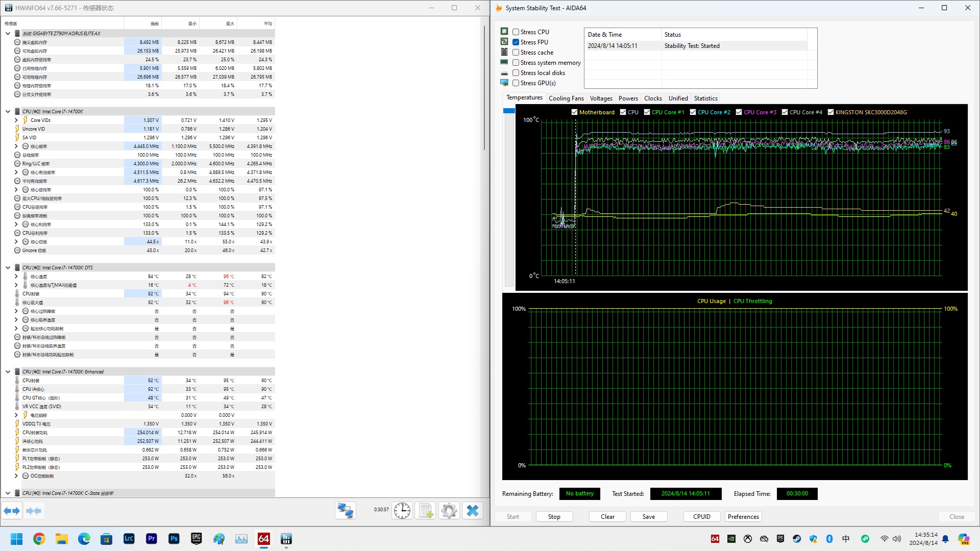Viewport: 980px width, 551px height.
Task: Open Copilot icon in taskbar
Action: [x=964, y=539]
